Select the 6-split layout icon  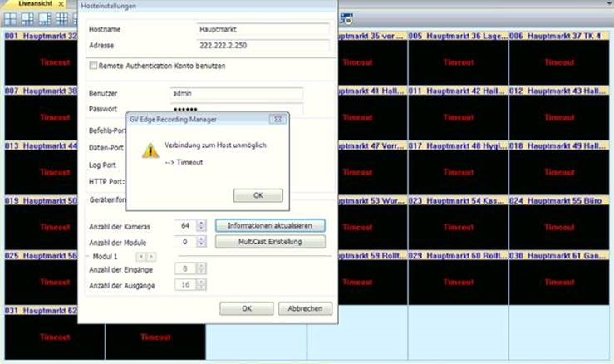coord(27,18)
